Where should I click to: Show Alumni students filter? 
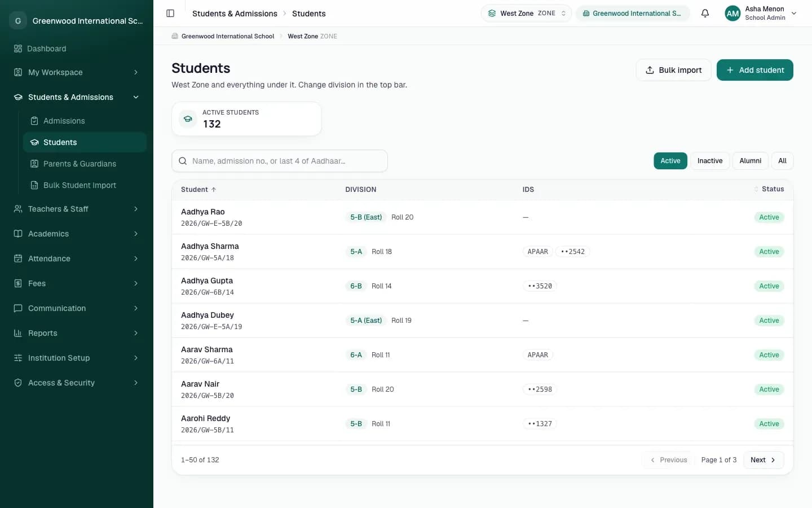751,161
